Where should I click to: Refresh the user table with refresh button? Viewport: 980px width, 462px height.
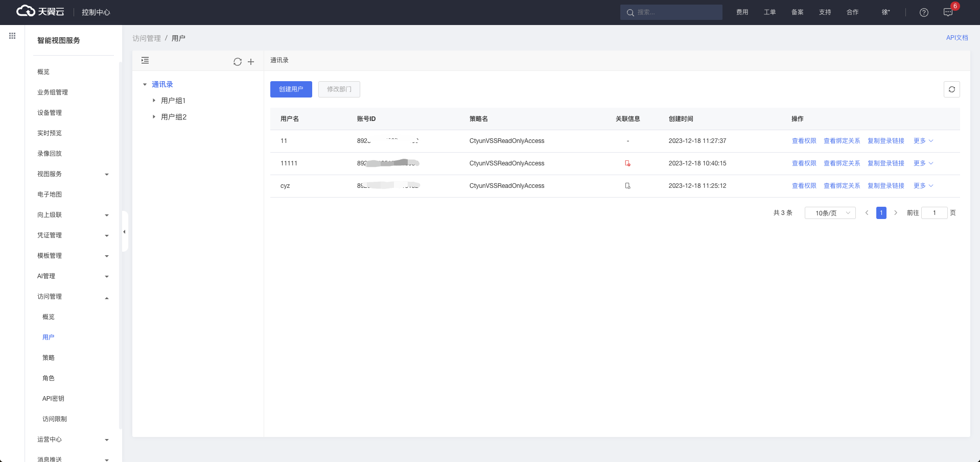[951, 89]
